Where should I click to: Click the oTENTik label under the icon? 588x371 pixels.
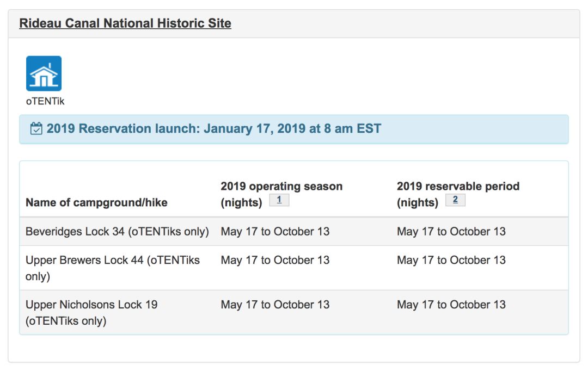pyautogui.click(x=45, y=101)
